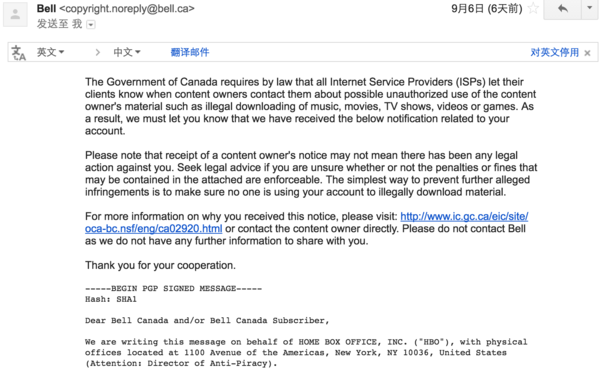Click the date 9月6日 (6天前)
This screenshot has width=600, height=372.
(486, 8)
